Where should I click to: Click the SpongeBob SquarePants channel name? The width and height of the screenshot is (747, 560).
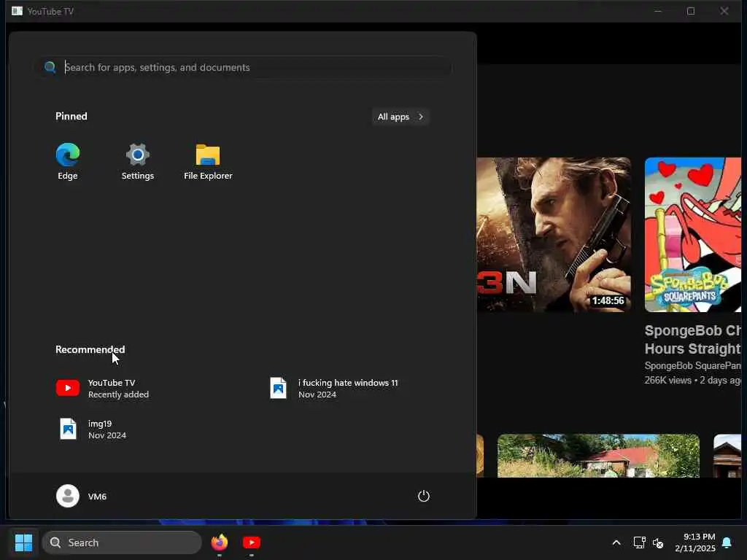693,366
